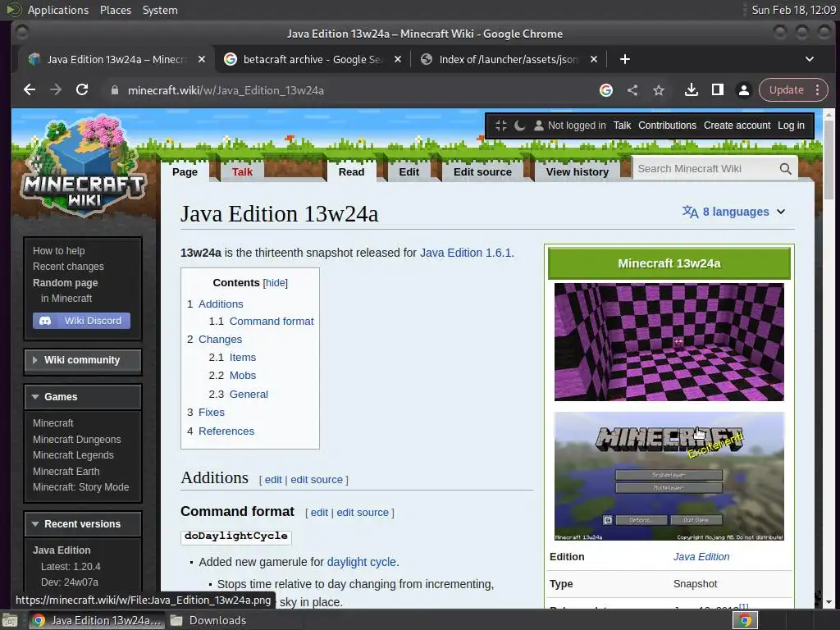The width and height of the screenshot is (840, 630).
Task: Open the View history tab
Action: 577,172
